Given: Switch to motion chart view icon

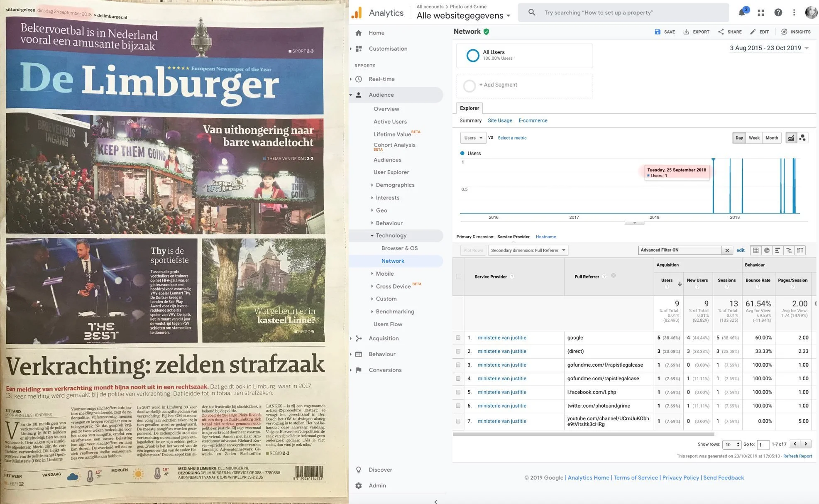Looking at the screenshot, I should (x=802, y=138).
